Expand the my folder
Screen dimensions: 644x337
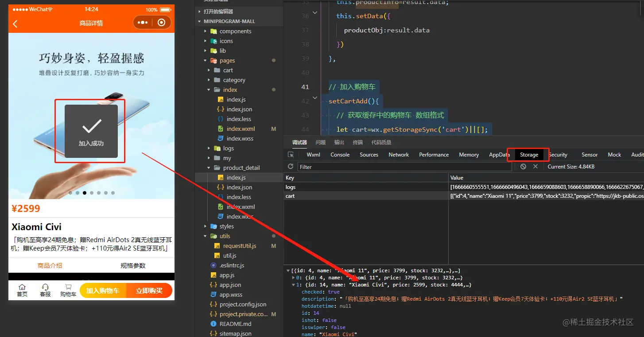209,158
